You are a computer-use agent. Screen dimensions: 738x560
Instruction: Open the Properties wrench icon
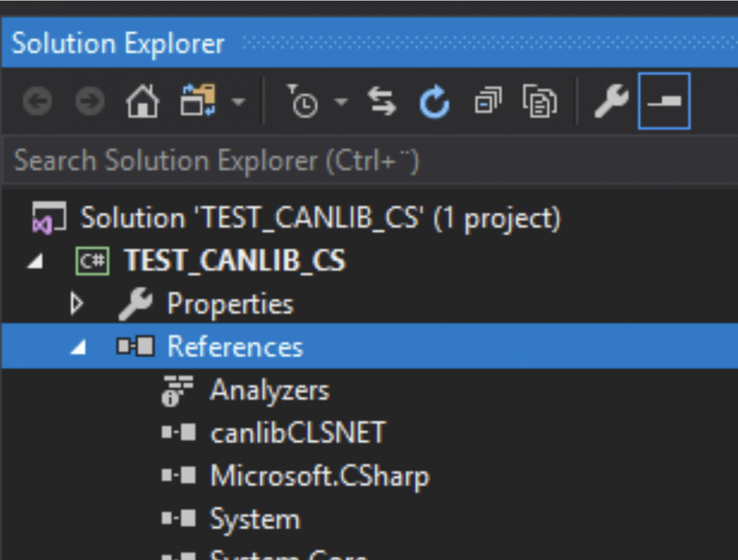[611, 102]
